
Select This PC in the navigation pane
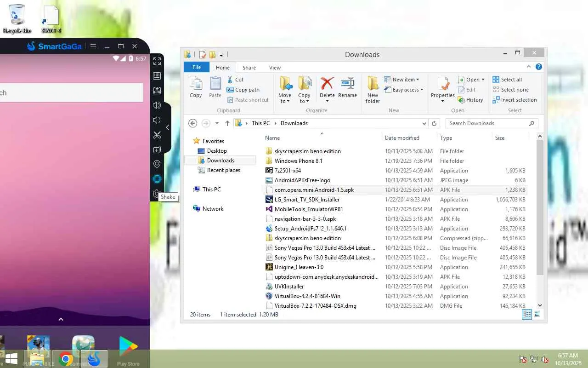211,190
